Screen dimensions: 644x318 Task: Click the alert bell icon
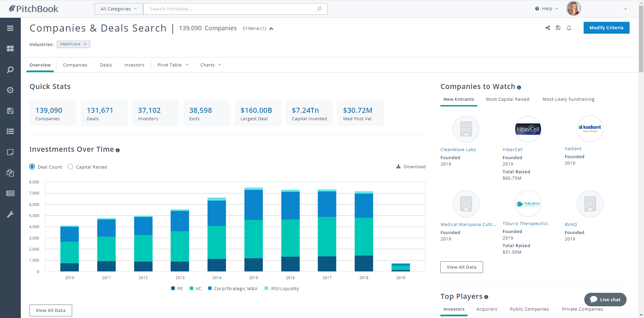[569, 28]
